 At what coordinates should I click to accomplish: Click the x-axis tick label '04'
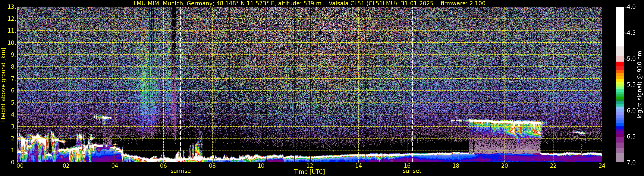tap(114, 166)
